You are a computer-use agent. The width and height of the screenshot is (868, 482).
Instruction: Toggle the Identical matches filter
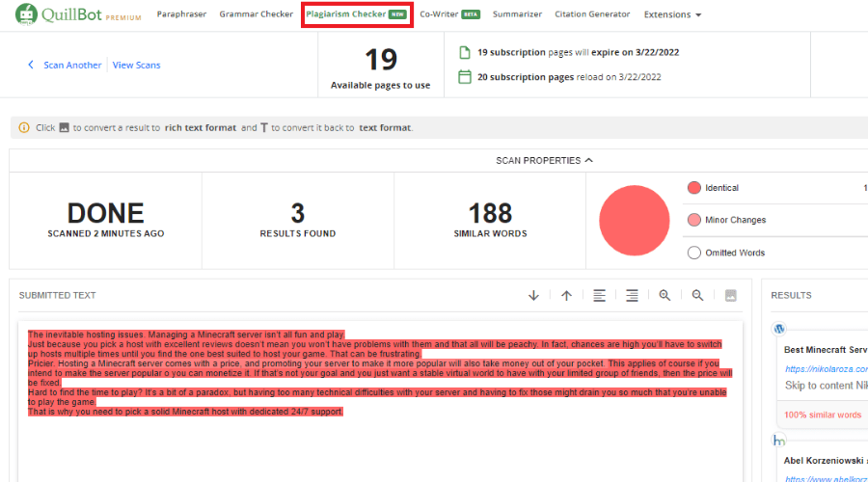point(694,188)
